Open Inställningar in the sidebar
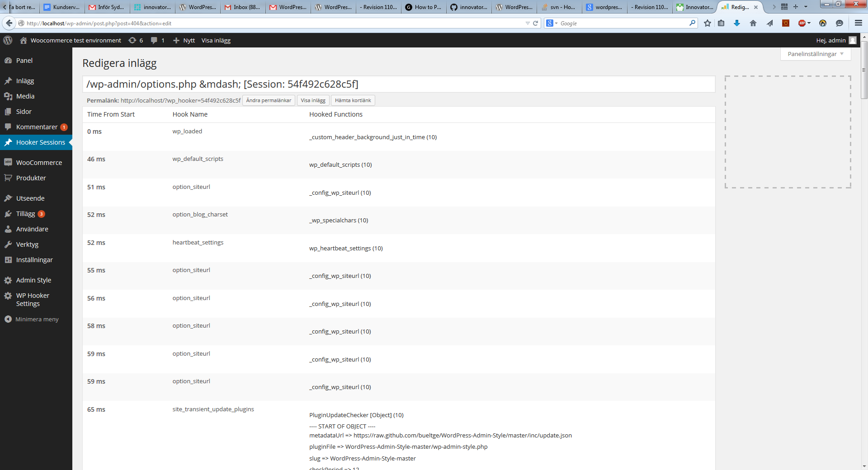Viewport: 868px width, 470px height. click(x=36, y=260)
